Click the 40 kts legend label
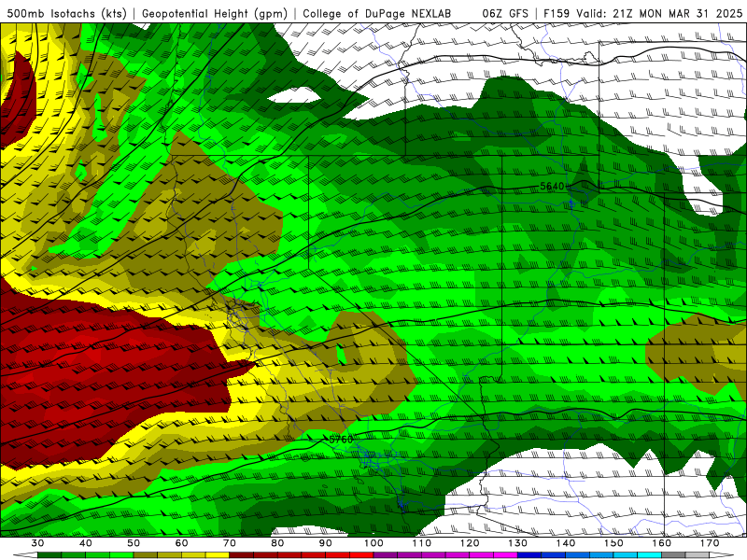This screenshot has height=560, width=747. tap(85, 543)
